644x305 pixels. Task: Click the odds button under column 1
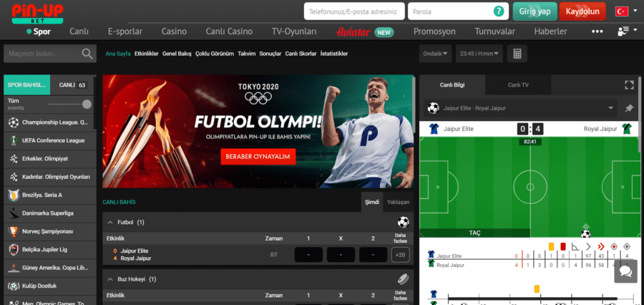point(308,255)
